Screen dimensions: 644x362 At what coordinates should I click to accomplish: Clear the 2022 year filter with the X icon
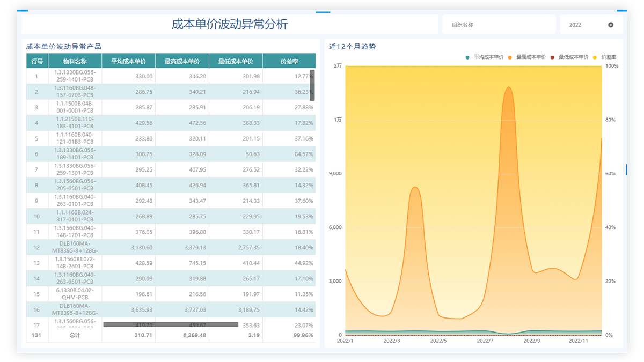[x=611, y=25]
